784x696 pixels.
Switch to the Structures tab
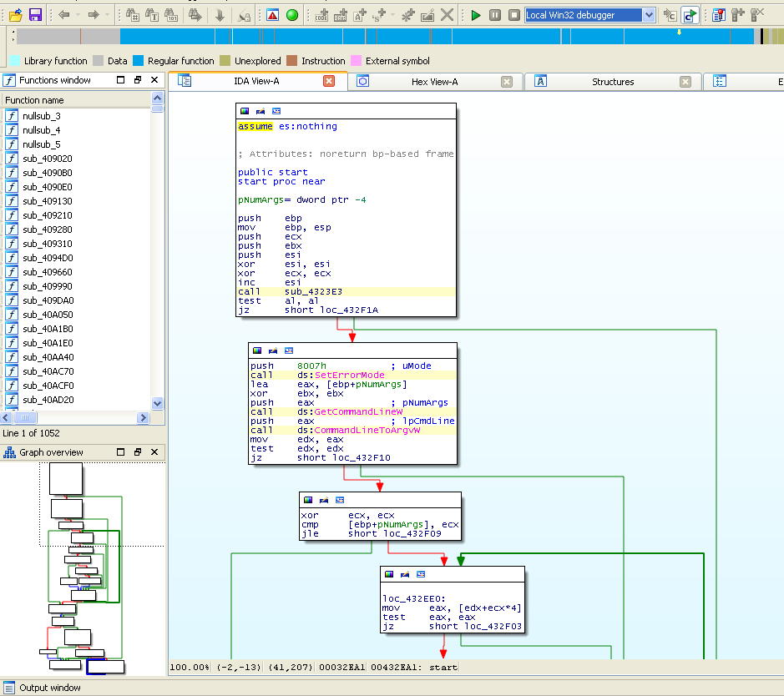tap(613, 82)
